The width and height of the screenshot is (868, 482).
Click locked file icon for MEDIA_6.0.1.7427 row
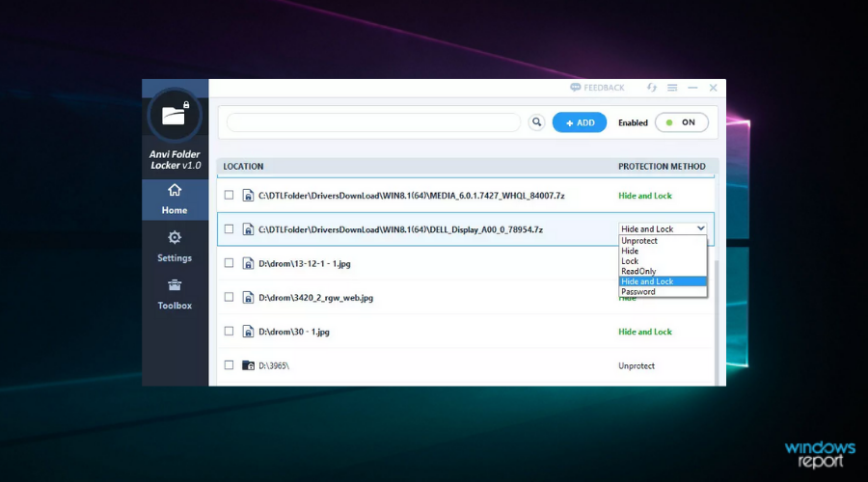coord(248,196)
